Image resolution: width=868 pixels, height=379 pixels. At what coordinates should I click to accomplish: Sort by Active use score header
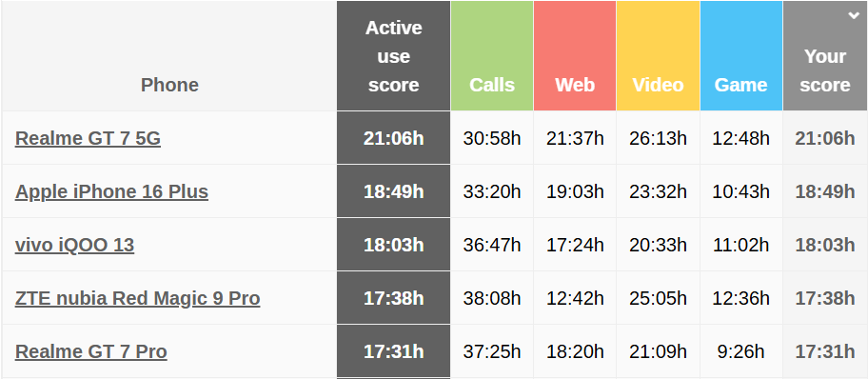pos(394,56)
